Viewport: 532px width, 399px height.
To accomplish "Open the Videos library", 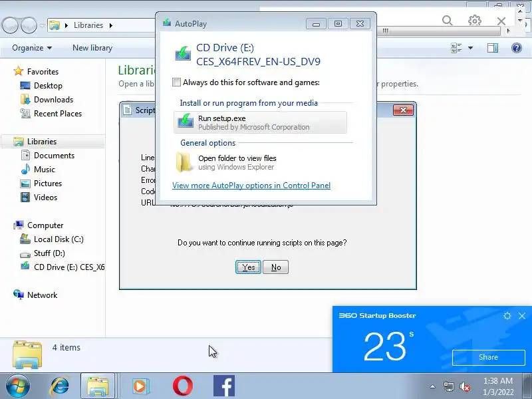I will pyautogui.click(x=45, y=197).
